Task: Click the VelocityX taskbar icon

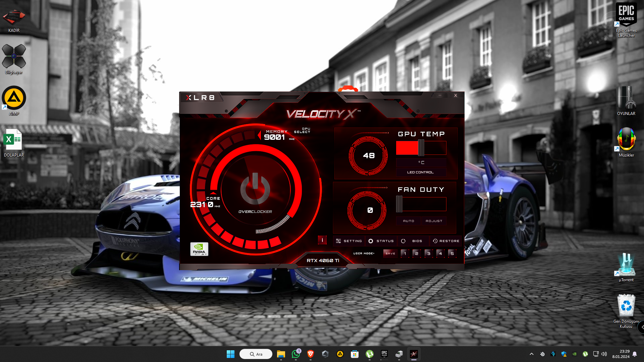Action: [414, 354]
